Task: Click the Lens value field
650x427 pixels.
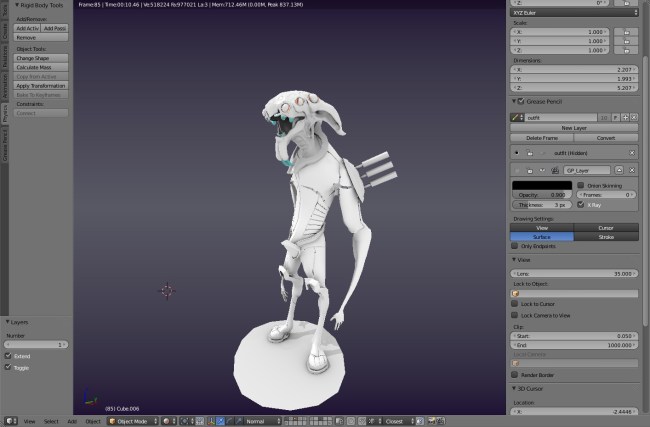Action: click(x=574, y=272)
